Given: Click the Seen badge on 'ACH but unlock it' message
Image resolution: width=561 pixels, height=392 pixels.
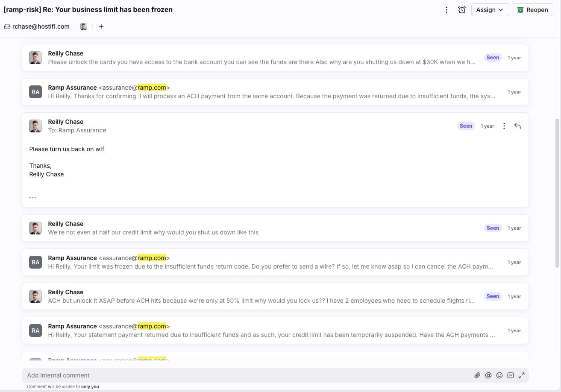Looking at the screenshot, I should pyautogui.click(x=493, y=296).
